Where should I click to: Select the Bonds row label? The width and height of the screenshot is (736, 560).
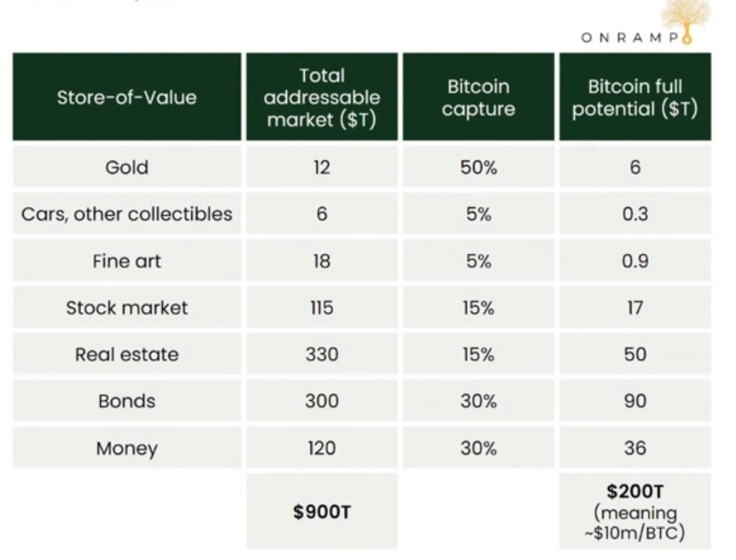point(126,401)
